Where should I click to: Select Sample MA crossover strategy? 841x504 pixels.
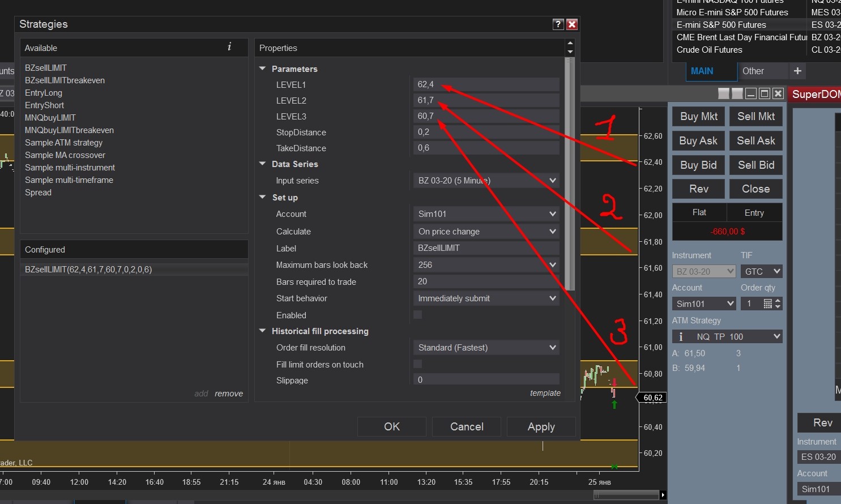point(65,155)
